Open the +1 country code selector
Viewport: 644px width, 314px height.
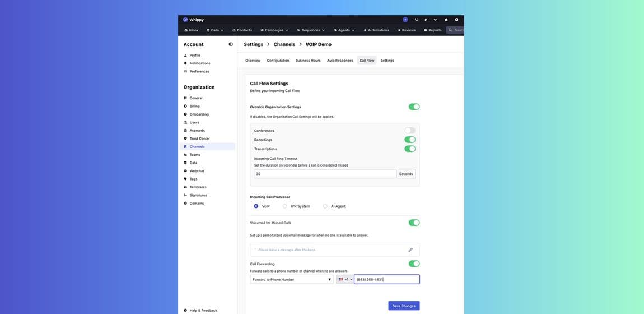point(345,279)
